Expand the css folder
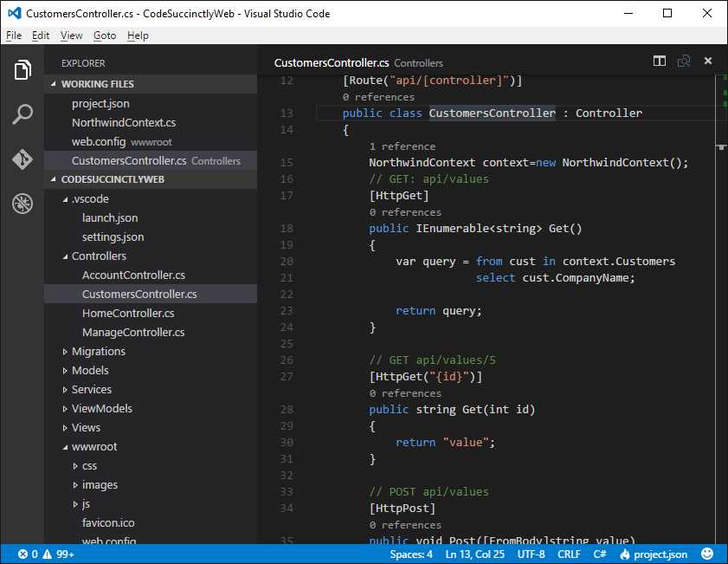The image size is (728, 564). pyautogui.click(x=75, y=466)
